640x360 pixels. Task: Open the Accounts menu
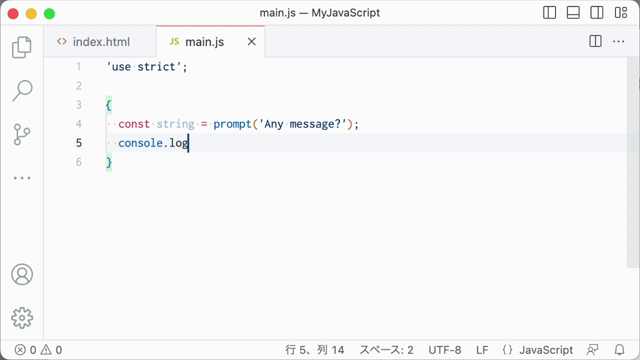click(x=22, y=274)
